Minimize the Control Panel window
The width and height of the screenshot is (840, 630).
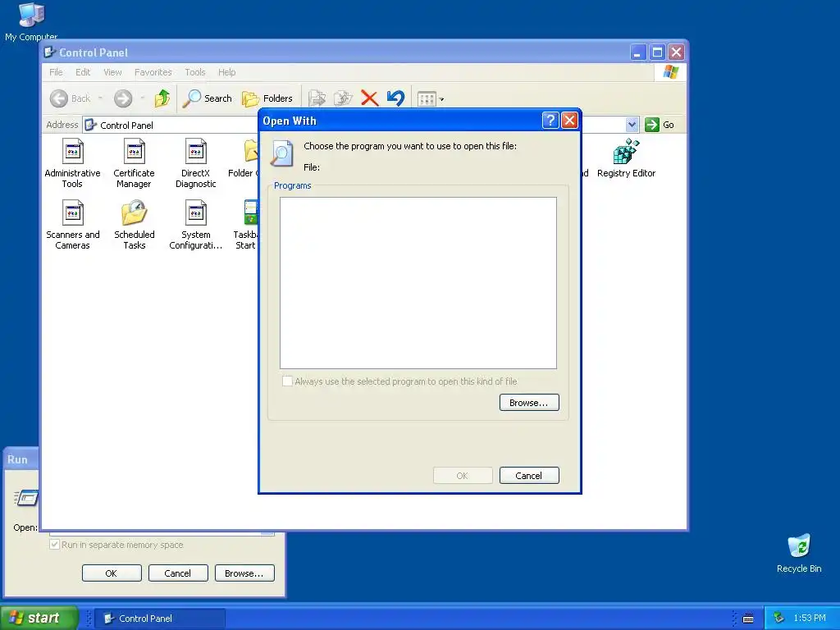637,52
